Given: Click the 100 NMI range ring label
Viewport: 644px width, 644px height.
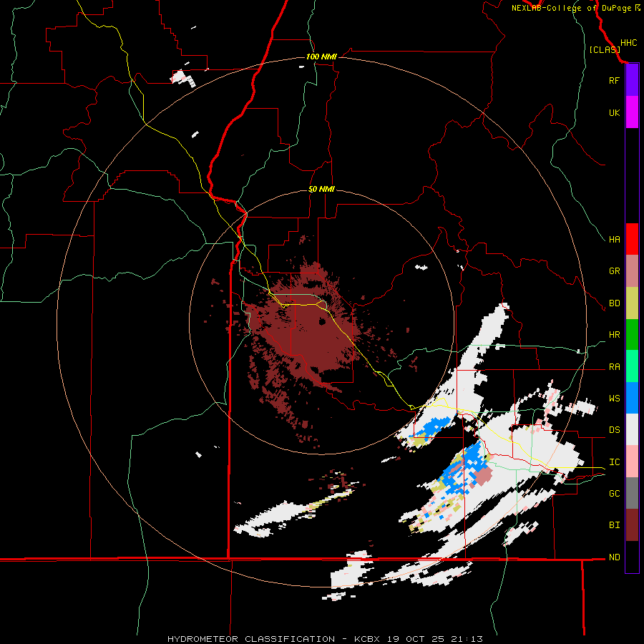Looking at the screenshot, I should coord(321,57).
